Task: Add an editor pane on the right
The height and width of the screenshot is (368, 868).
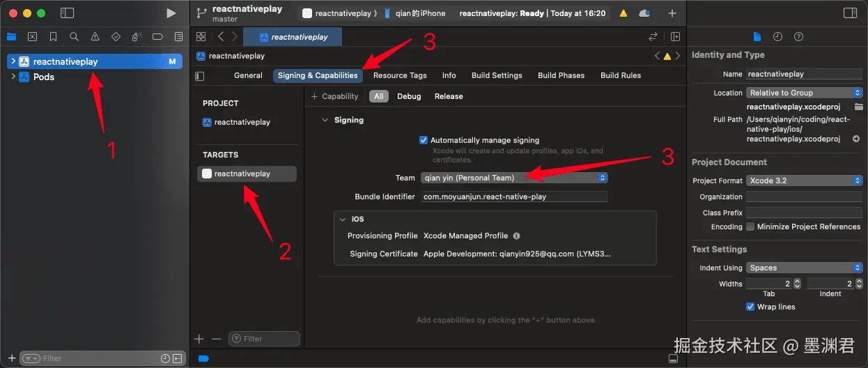Action: pos(675,36)
